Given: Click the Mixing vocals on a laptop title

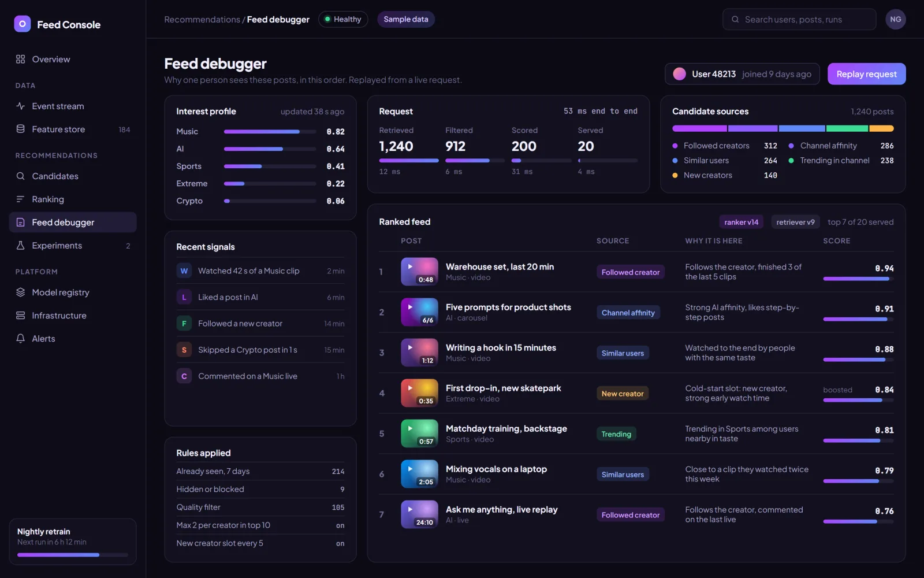Looking at the screenshot, I should point(496,469).
